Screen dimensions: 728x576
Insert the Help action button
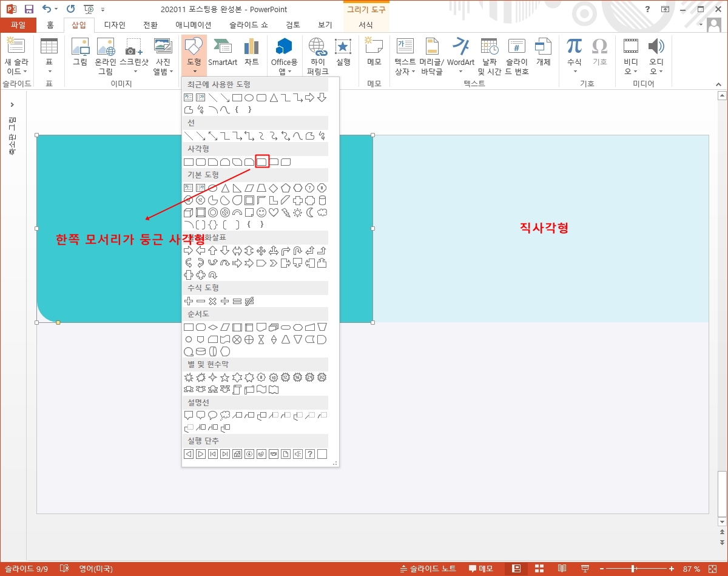[x=310, y=454]
